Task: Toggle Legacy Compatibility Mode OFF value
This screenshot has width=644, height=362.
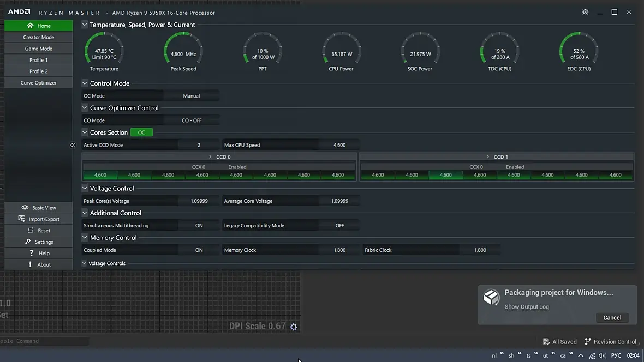Action: [339, 225]
